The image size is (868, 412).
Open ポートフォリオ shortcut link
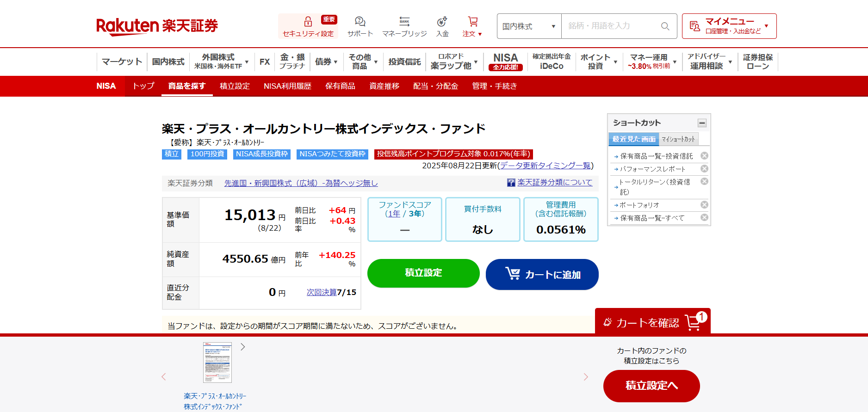[639, 205]
